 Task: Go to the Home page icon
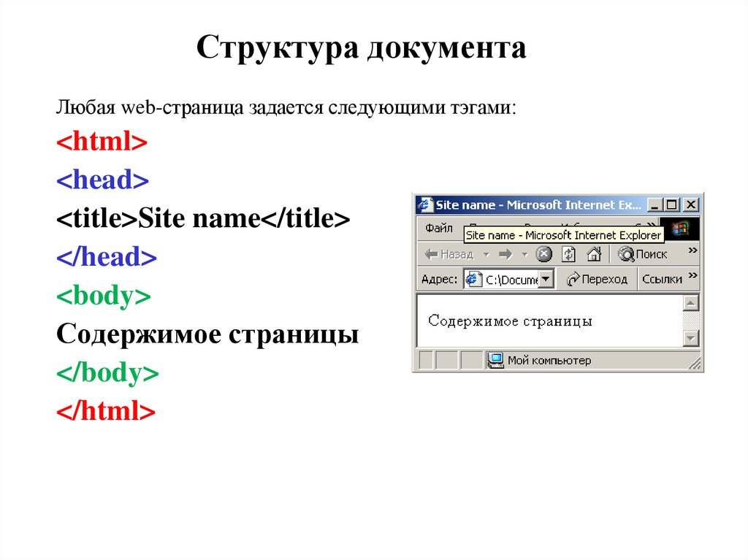(x=594, y=254)
